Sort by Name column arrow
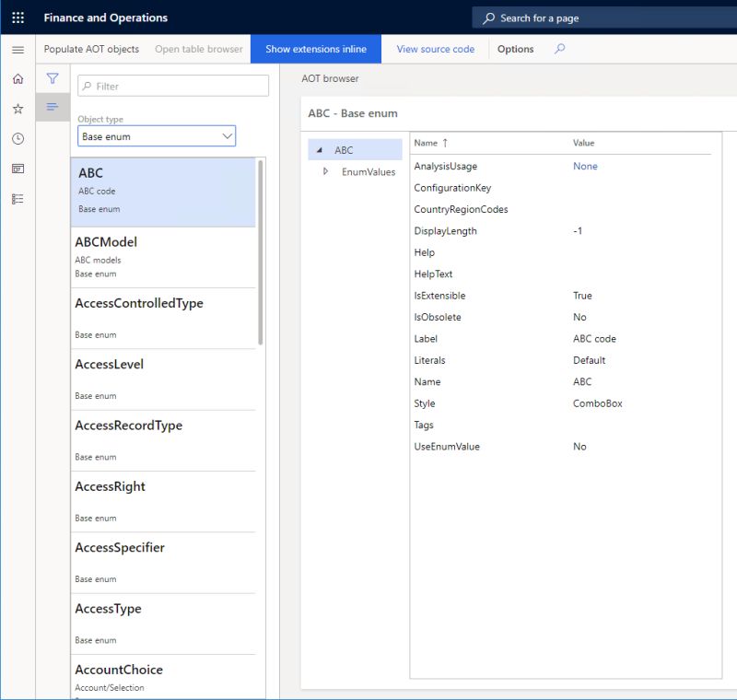This screenshot has width=737, height=700. (x=445, y=143)
